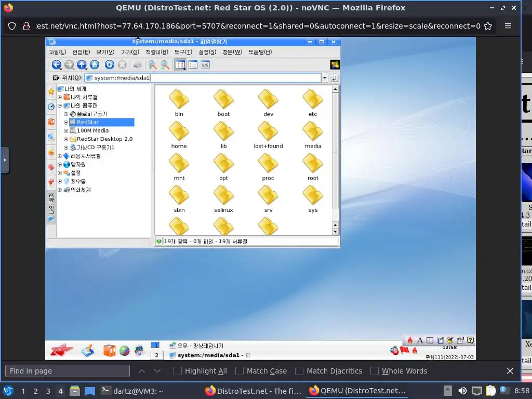Open the selinux folder

point(223,199)
